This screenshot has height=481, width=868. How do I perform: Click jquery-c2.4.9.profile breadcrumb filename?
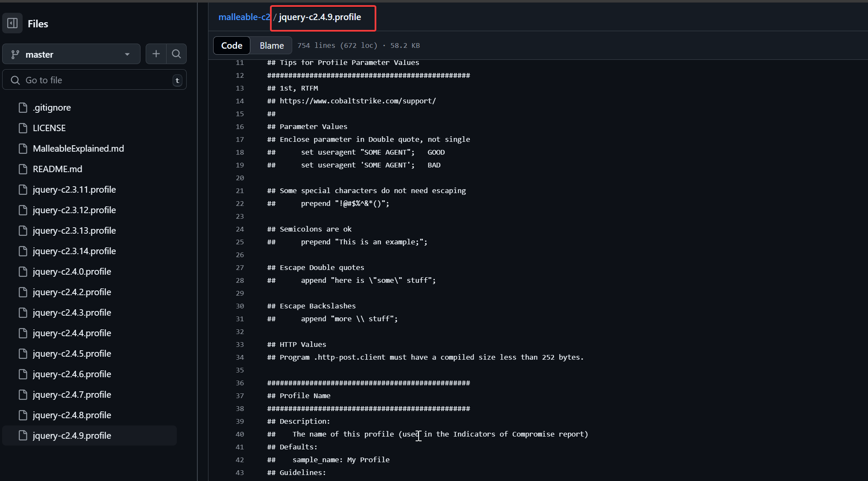point(320,17)
